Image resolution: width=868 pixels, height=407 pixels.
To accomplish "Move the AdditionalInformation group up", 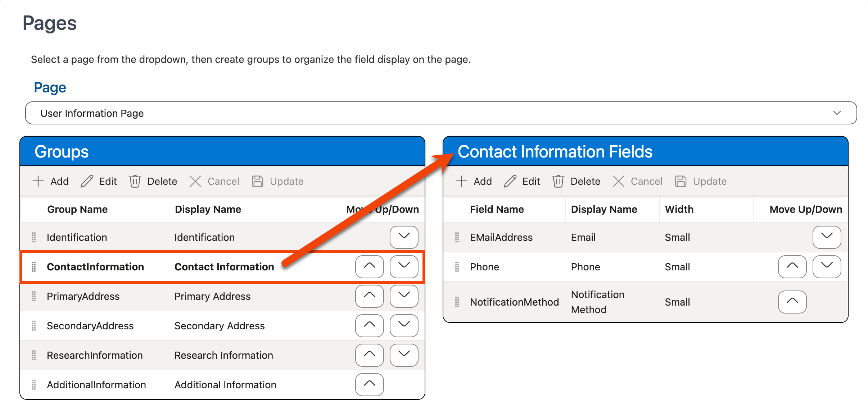I will pos(369,385).
